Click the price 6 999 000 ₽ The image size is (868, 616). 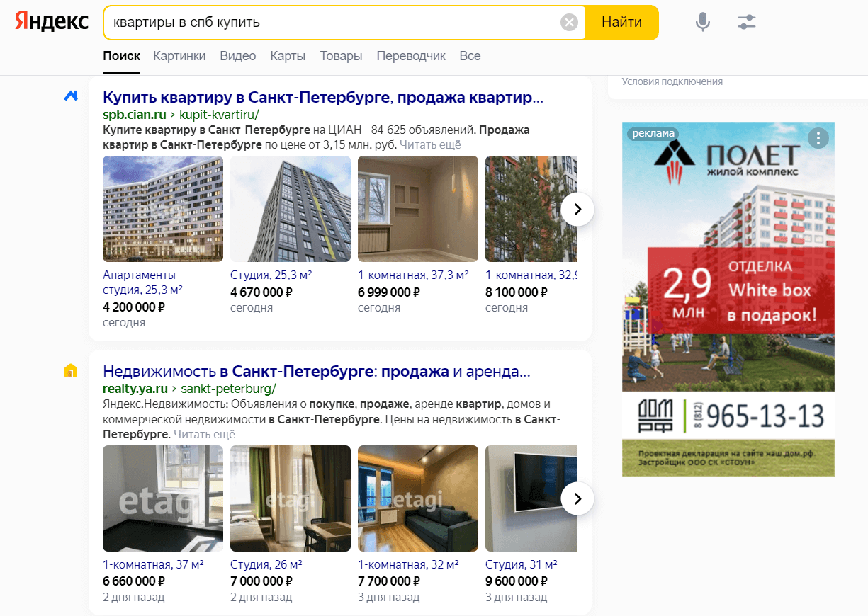(x=389, y=292)
